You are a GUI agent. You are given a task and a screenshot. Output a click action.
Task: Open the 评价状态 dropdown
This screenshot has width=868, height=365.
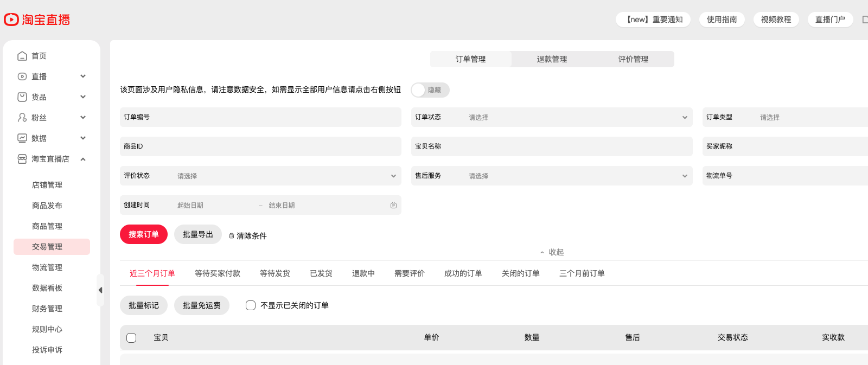click(260, 176)
